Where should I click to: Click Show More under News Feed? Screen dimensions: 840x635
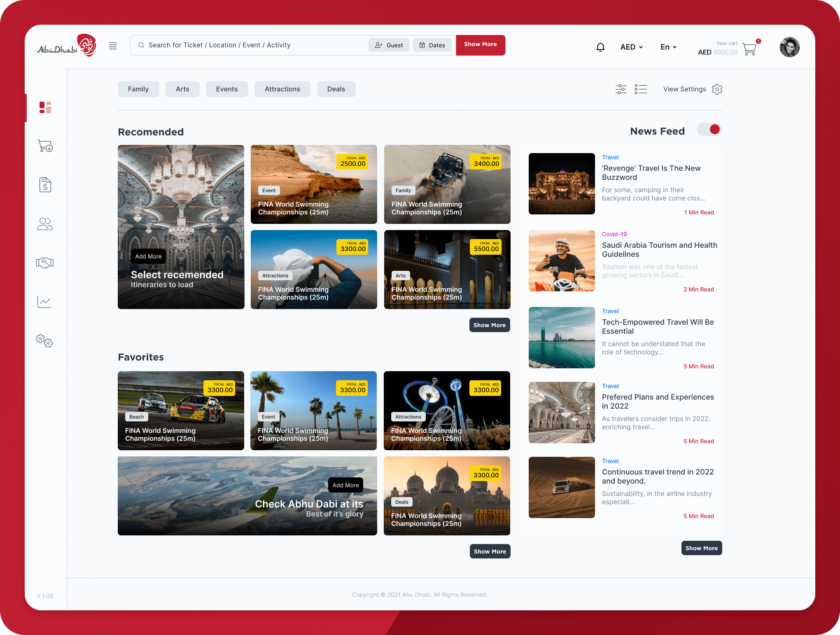click(702, 548)
